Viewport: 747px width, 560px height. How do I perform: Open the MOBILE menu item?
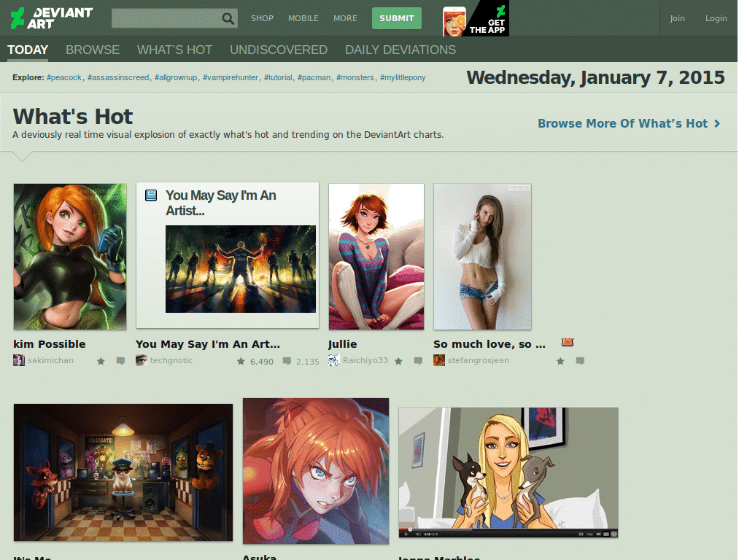[303, 18]
